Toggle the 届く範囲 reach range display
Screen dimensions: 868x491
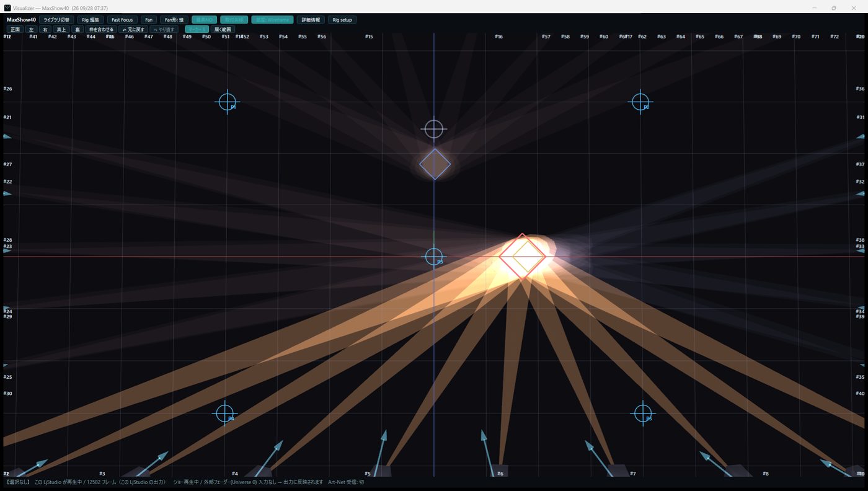[x=223, y=29]
